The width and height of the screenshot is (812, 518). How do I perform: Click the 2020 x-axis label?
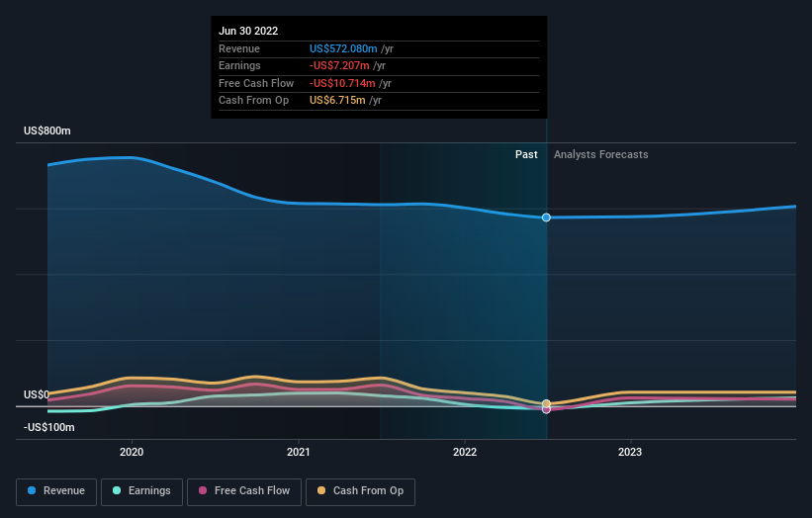[x=132, y=453]
